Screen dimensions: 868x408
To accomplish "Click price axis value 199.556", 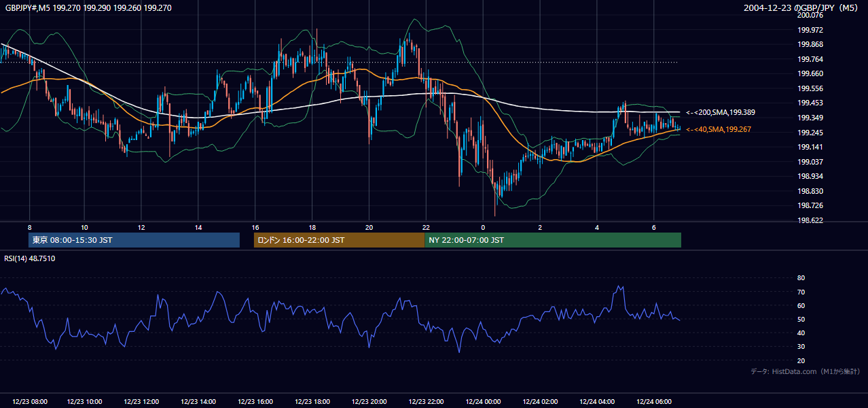I will (x=810, y=88).
